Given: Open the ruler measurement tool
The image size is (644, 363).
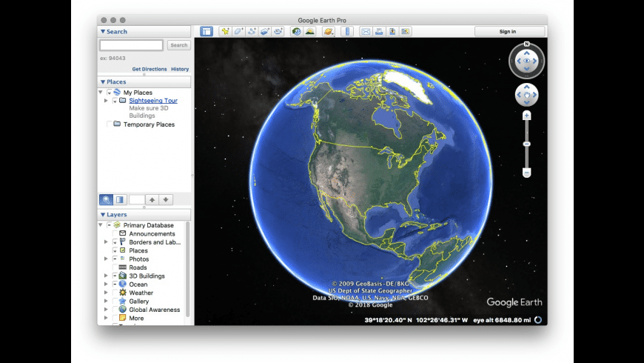Looking at the screenshot, I should (x=347, y=31).
